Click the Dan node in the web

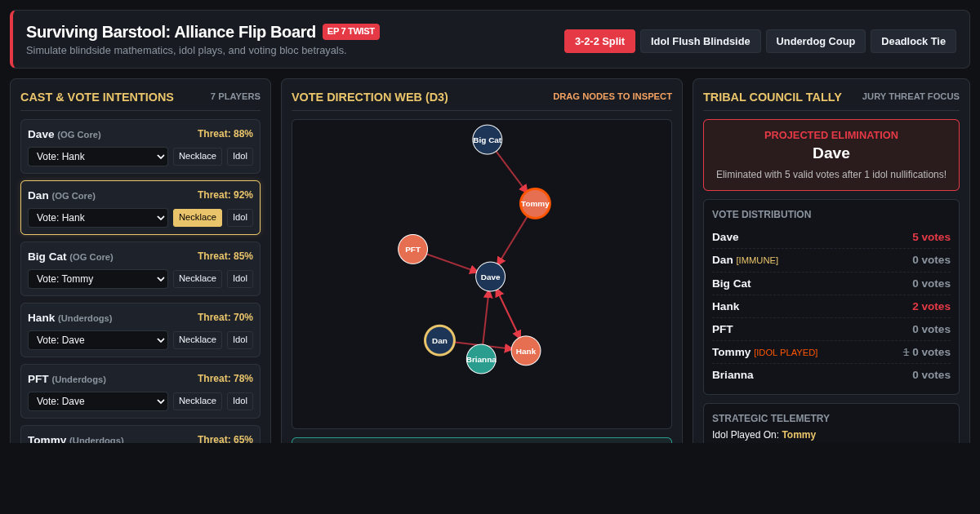pos(440,340)
